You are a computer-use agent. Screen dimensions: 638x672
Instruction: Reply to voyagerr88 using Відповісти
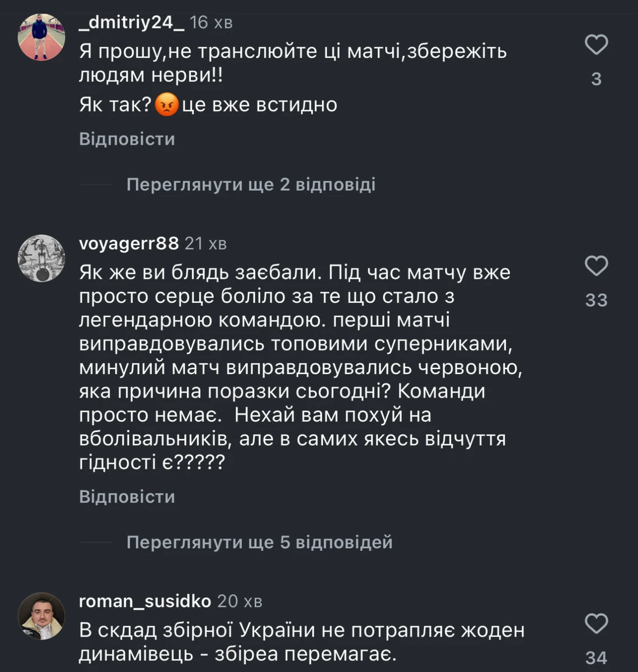[127, 497]
